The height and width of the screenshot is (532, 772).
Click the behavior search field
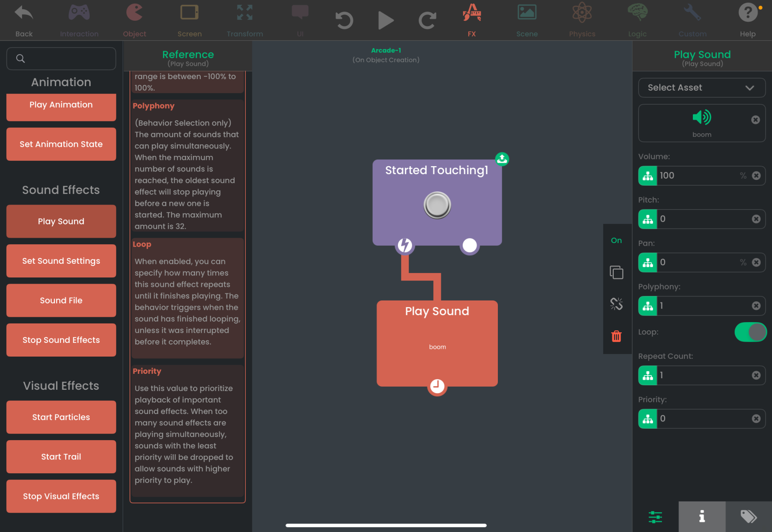[61, 58]
